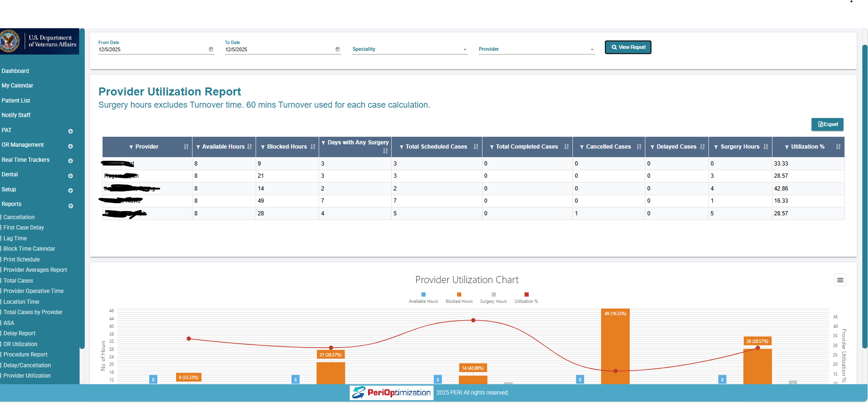Click the Export button
Image resolution: width=868 pixels, height=403 pixels.
(828, 125)
